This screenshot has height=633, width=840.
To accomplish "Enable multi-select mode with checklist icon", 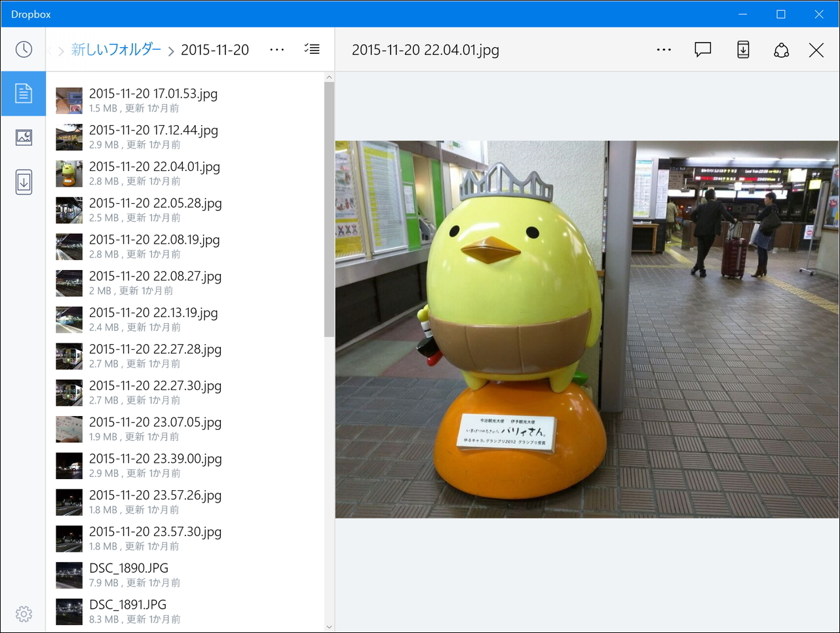I will click(x=312, y=49).
